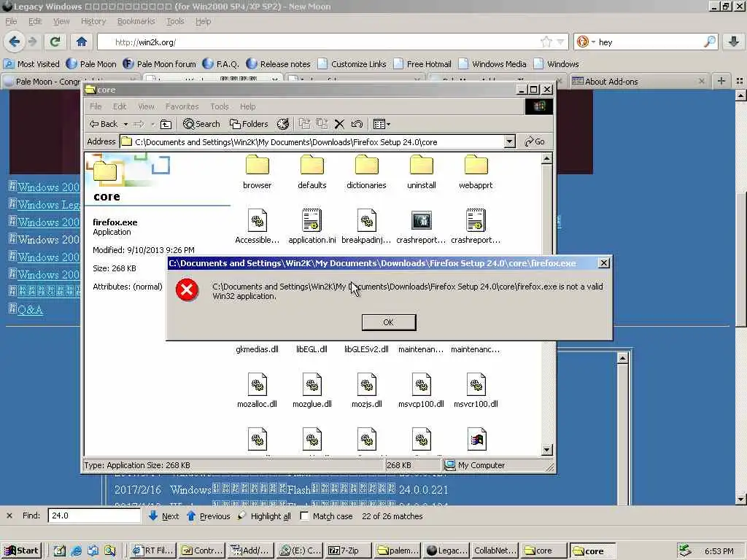
Task: Open View menu in core window
Action: 146,106
